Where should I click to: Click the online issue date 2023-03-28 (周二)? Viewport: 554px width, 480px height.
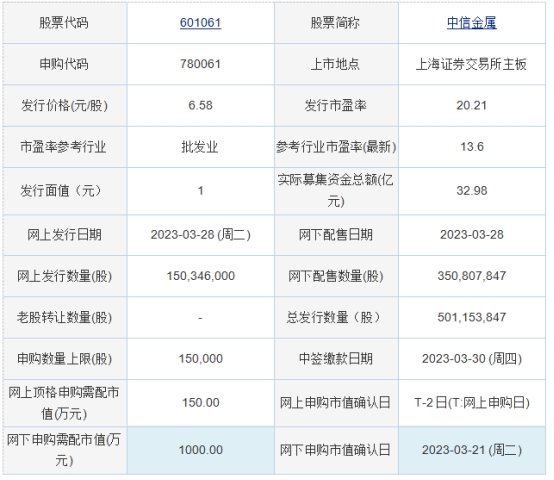coord(200,235)
